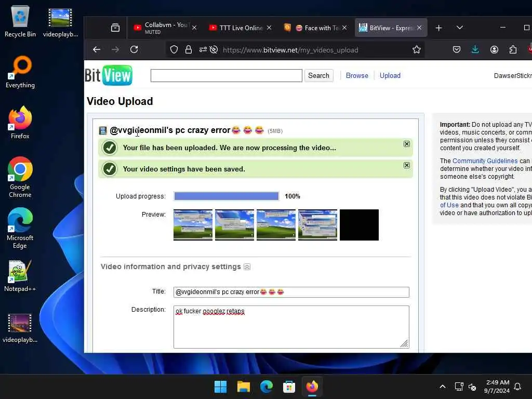The width and height of the screenshot is (532, 399).
Task: Click the Firefox taskbar icon
Action: (312, 387)
